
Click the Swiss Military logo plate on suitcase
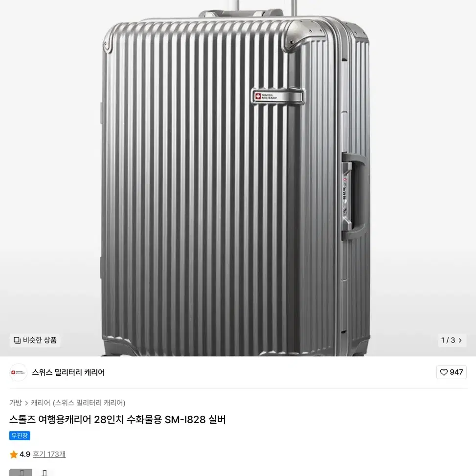[x=278, y=96]
